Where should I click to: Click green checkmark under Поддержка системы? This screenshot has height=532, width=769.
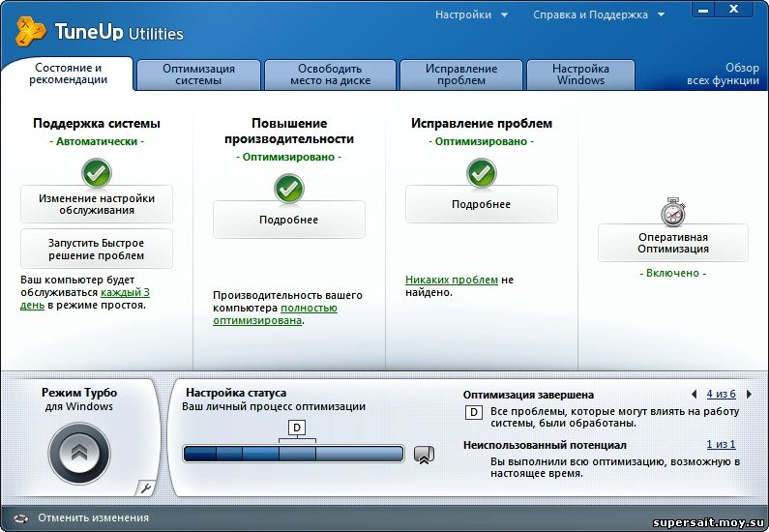click(x=97, y=173)
